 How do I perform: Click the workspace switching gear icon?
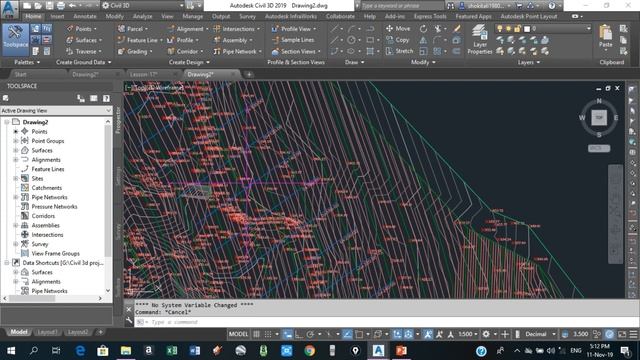[x=486, y=334]
